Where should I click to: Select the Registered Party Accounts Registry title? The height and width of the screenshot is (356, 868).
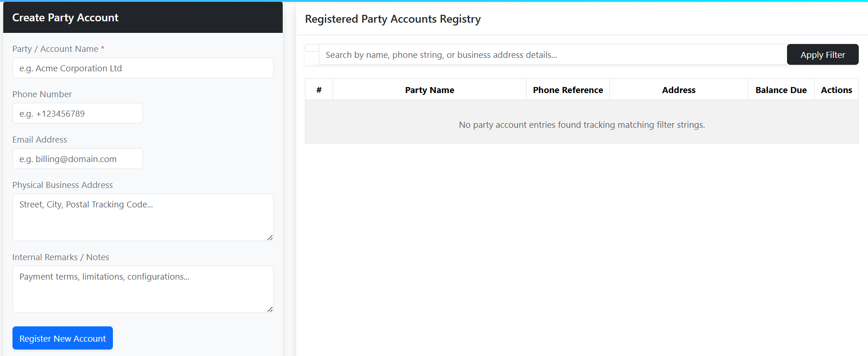click(393, 19)
